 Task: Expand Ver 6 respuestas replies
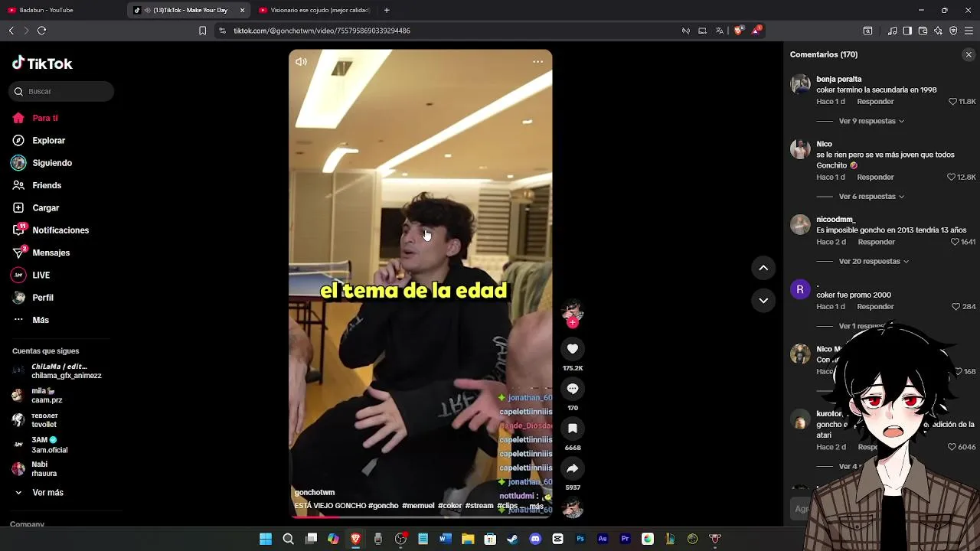point(871,197)
